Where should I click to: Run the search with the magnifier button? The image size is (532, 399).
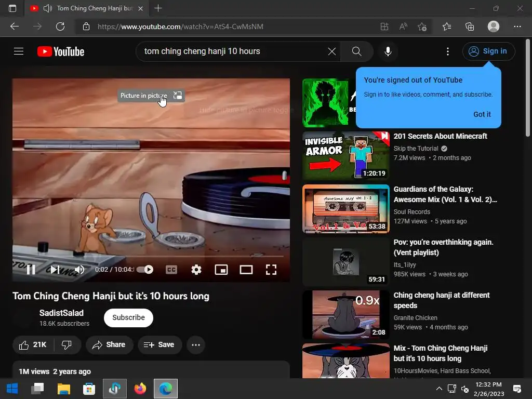click(356, 51)
